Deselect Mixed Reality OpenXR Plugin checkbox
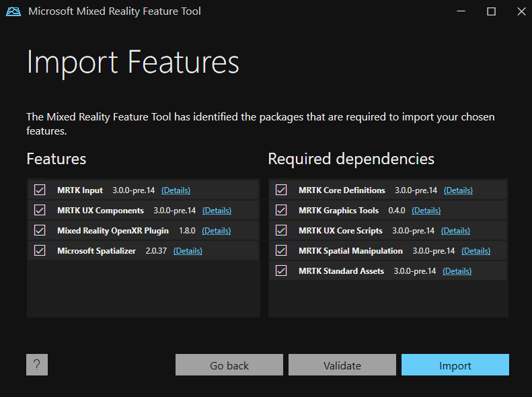This screenshot has height=397, width=532. click(40, 230)
